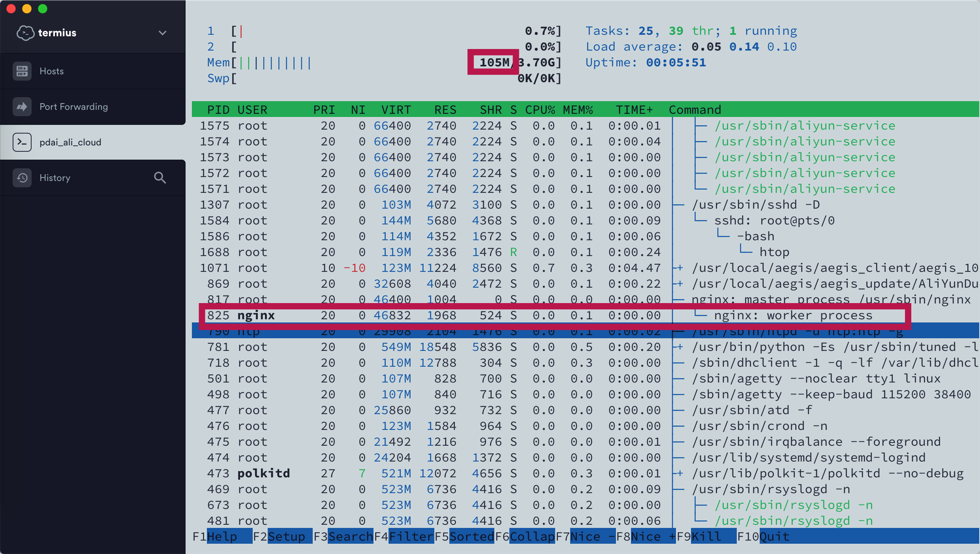Click the green macOS fullscreen button
This screenshot has width=980, height=554.
[43, 9]
